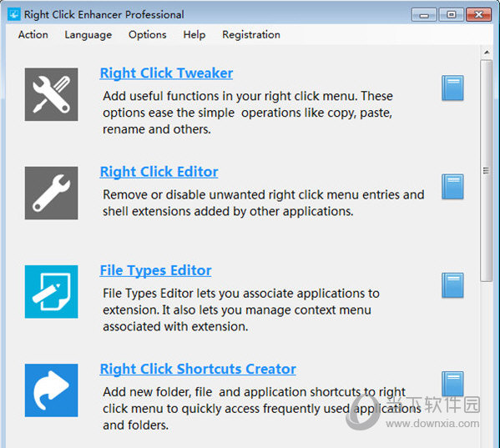Follow the Right Click Shortcuts Creator link
Viewport: 500px width, 448px height.
point(198,369)
